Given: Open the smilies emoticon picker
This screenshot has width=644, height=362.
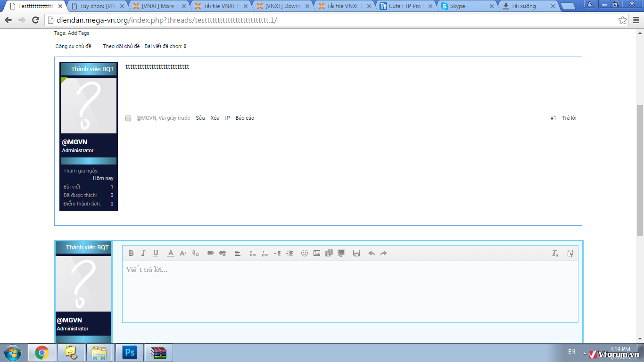Looking at the screenshot, I should [305, 253].
